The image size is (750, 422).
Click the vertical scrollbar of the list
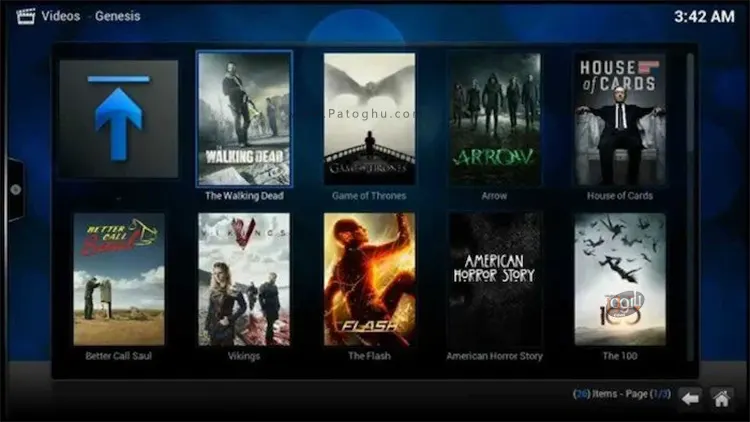[x=690, y=207]
